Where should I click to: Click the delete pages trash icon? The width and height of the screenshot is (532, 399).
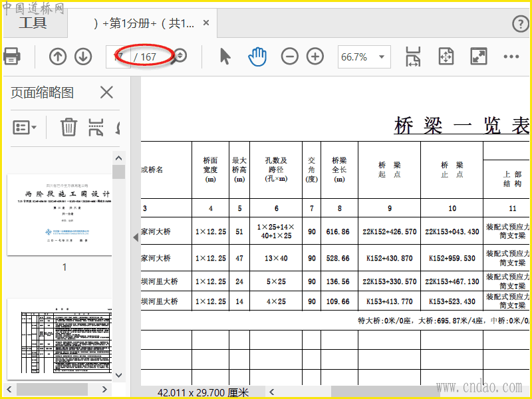(x=68, y=127)
